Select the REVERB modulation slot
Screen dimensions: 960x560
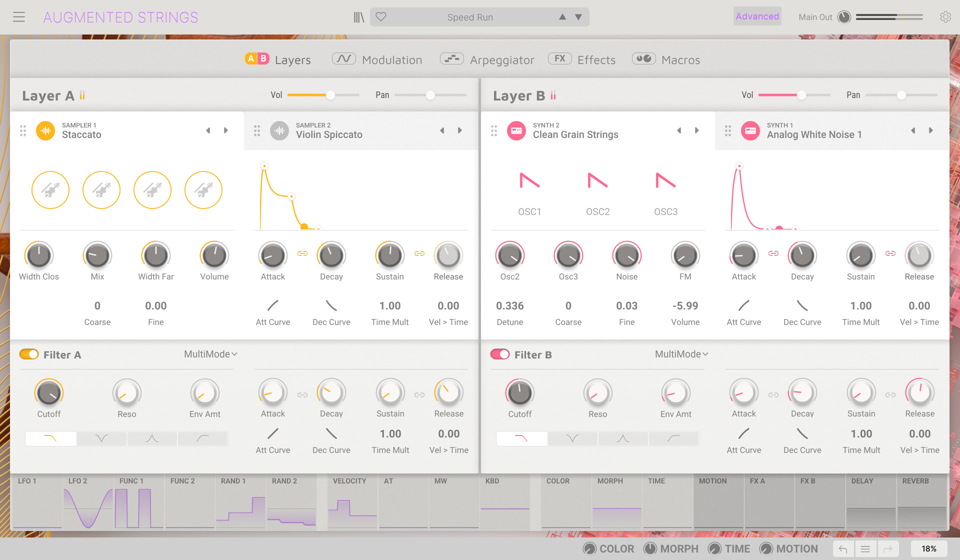(921, 501)
